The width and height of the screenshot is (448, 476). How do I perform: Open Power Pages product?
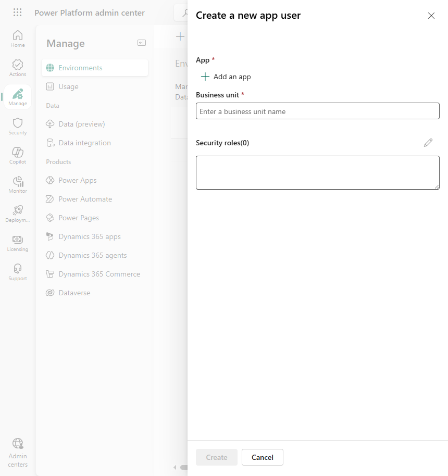click(x=95, y=218)
